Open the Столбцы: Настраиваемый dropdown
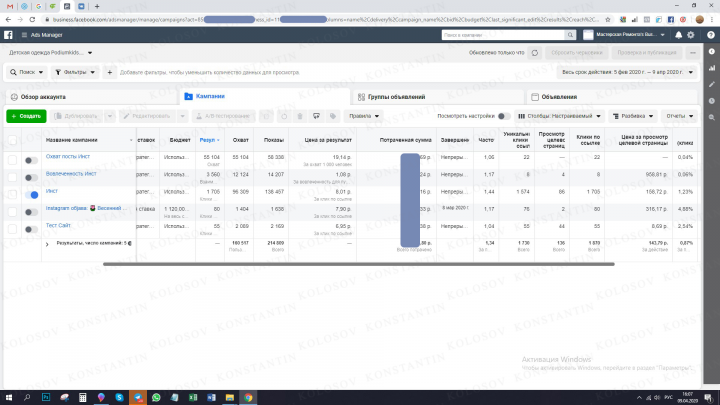Viewport: 720px width, 405px height. tap(559, 116)
